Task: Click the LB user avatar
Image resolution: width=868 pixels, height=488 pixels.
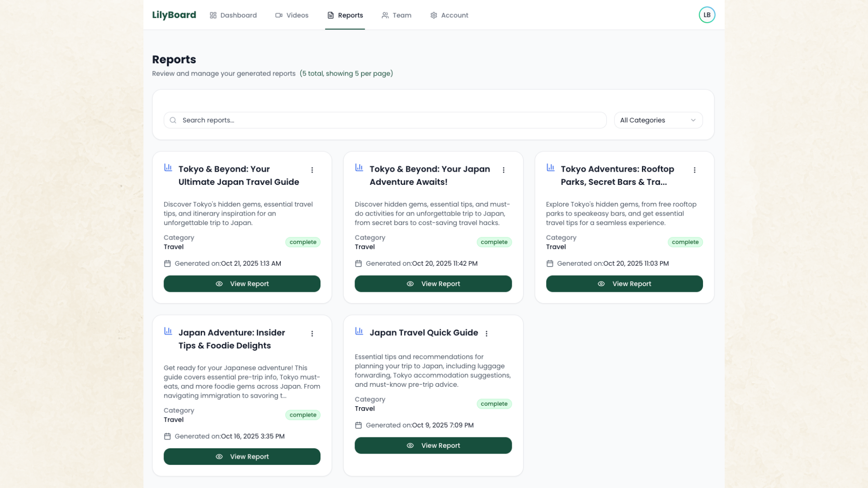Action: point(707,15)
